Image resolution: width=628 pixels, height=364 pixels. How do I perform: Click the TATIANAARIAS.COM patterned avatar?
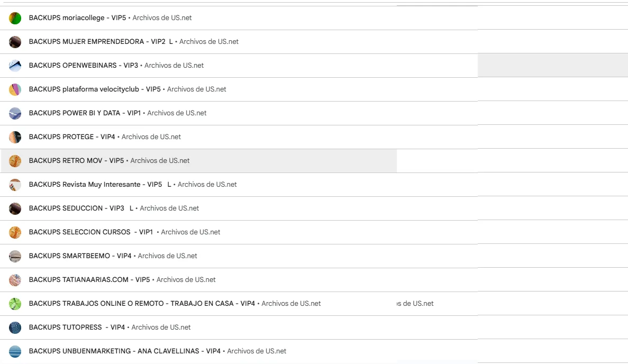[15, 280]
